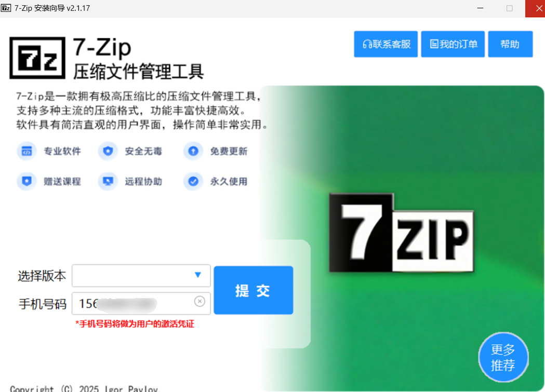Viewport: 545px width, 392px height.
Task: Click the 手机号码 phone number field
Action: (141, 303)
